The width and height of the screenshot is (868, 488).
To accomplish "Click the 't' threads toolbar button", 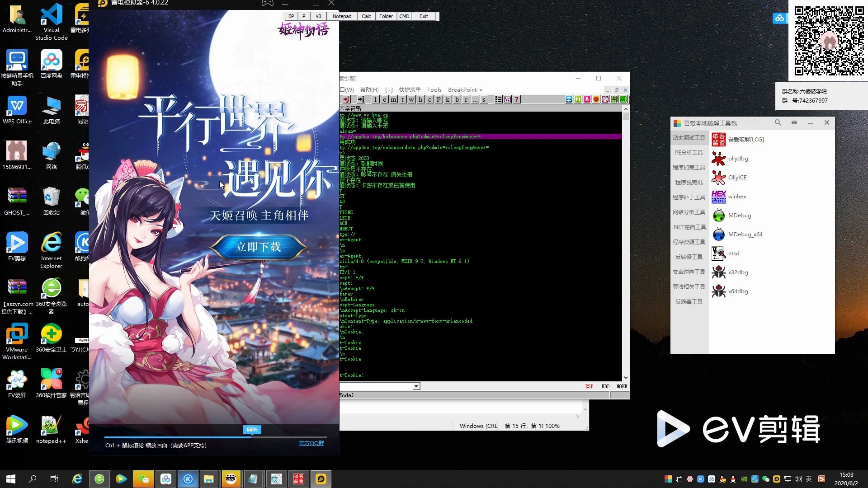I will (403, 99).
